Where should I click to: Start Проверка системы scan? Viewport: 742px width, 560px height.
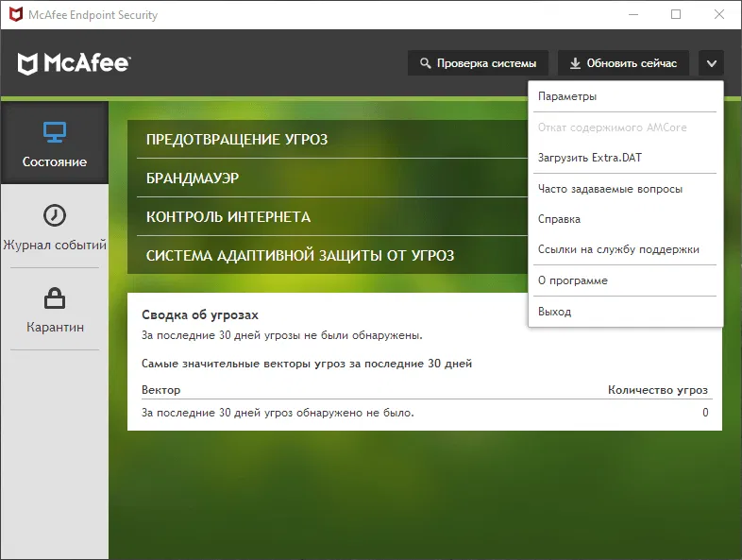478,63
